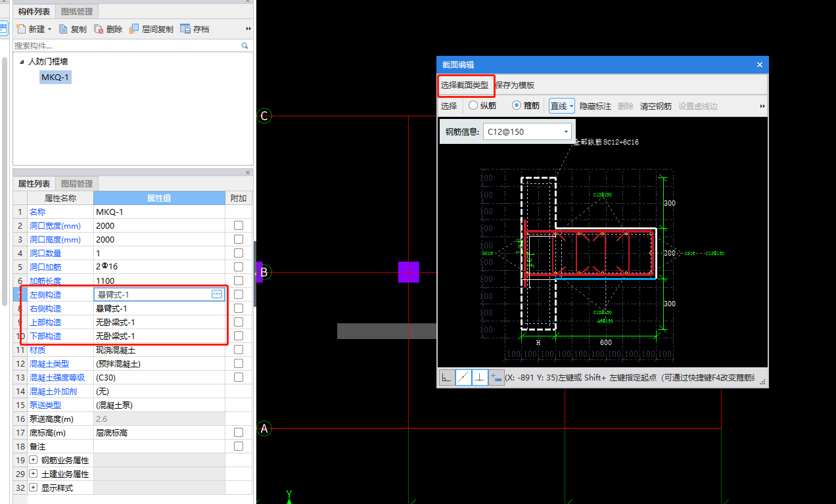The height and width of the screenshot is (504, 836).
Task: Switch to the 图层管理 tab
Action: pyautogui.click(x=77, y=183)
